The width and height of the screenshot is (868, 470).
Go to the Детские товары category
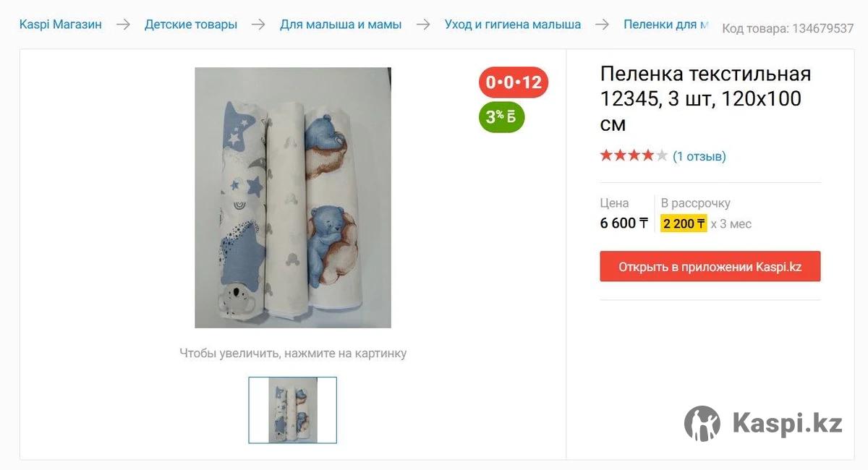pos(191,25)
